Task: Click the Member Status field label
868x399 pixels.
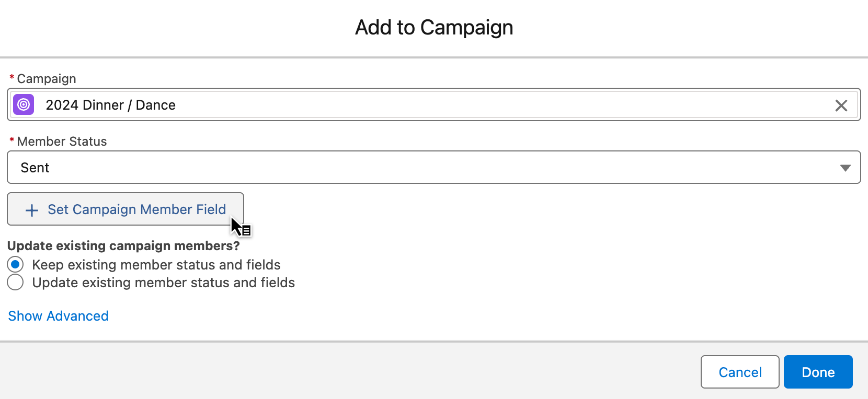Action: click(x=62, y=142)
